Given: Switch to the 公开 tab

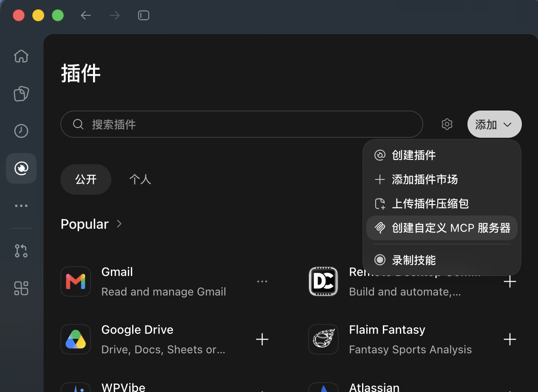Looking at the screenshot, I should pos(86,179).
